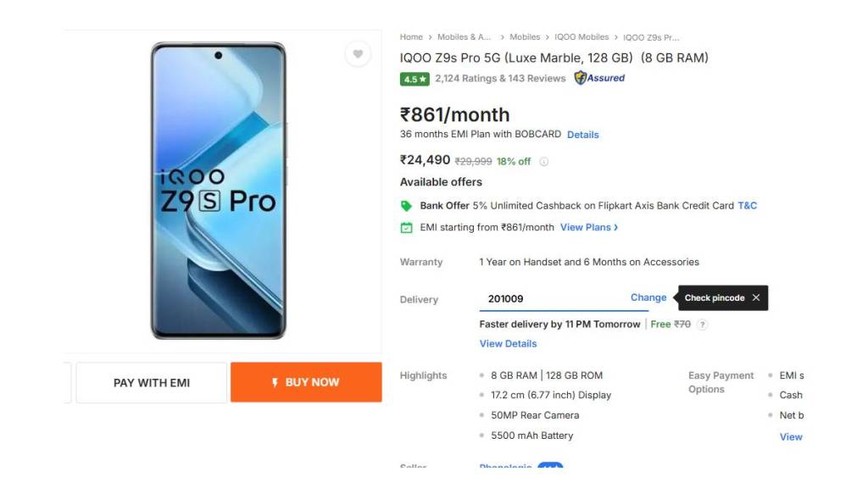Click the 4.5 star rating badge
The image size is (868, 488).
415,79
